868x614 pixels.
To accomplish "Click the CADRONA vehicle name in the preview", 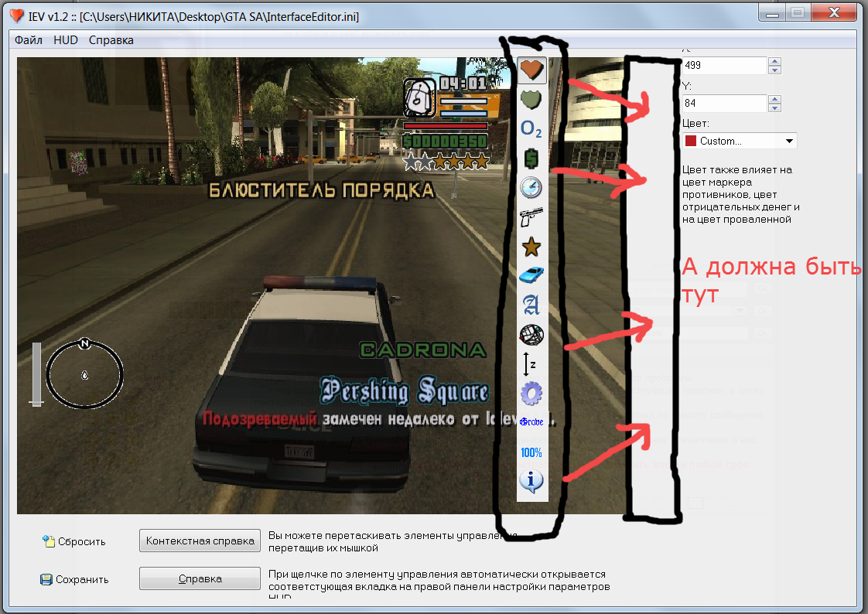I will click(x=423, y=350).
